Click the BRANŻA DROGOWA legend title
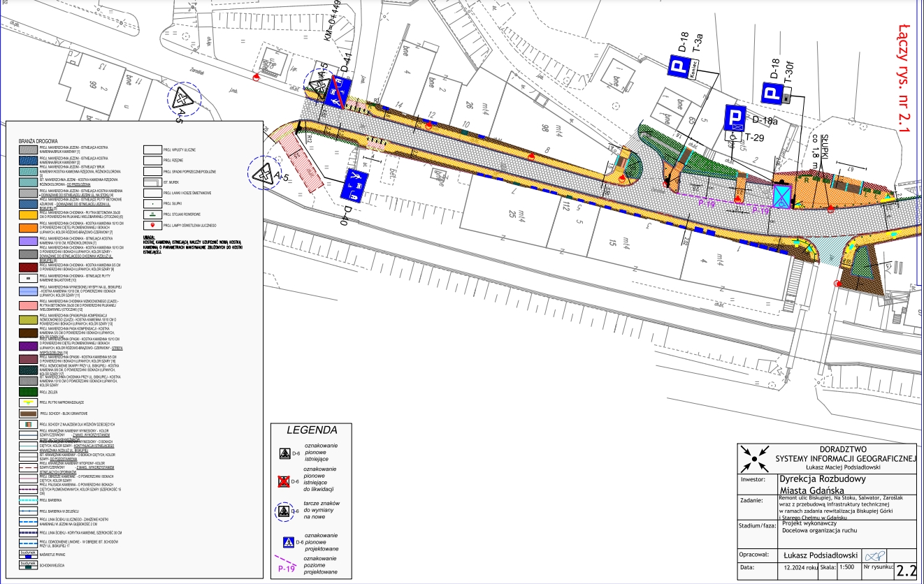This screenshot has width=924, height=584. point(38,141)
